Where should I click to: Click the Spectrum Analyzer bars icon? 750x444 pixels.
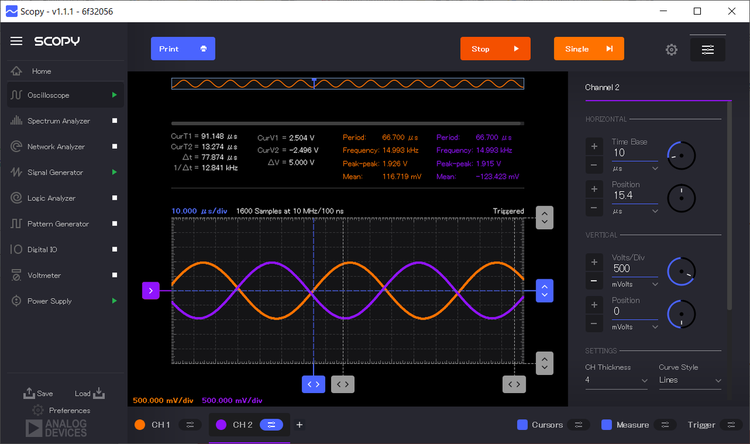point(16,121)
